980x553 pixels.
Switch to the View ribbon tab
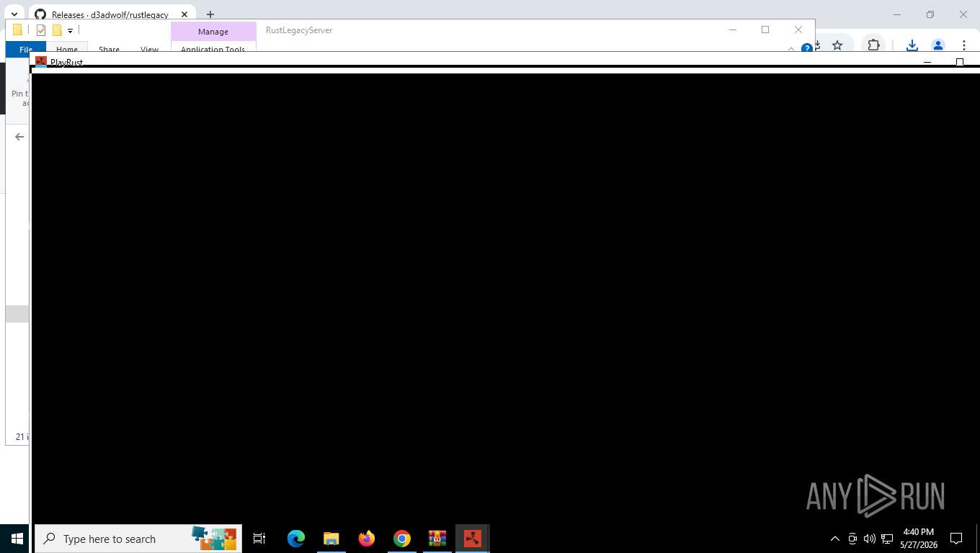[149, 49]
